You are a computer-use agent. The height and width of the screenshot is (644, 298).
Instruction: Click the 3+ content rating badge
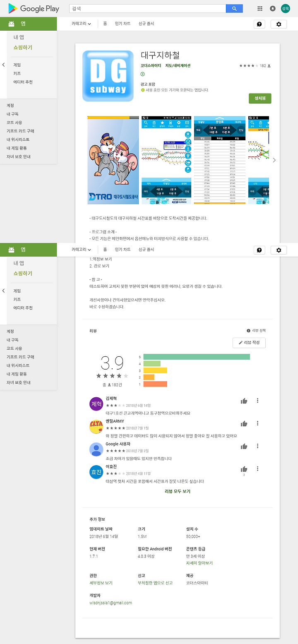143,74
